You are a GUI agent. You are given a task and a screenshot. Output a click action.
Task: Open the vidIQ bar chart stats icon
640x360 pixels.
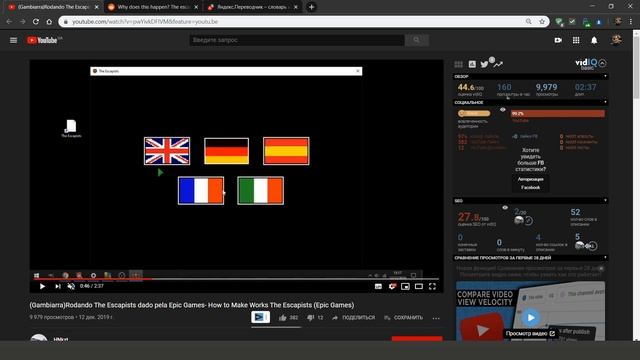click(x=472, y=64)
